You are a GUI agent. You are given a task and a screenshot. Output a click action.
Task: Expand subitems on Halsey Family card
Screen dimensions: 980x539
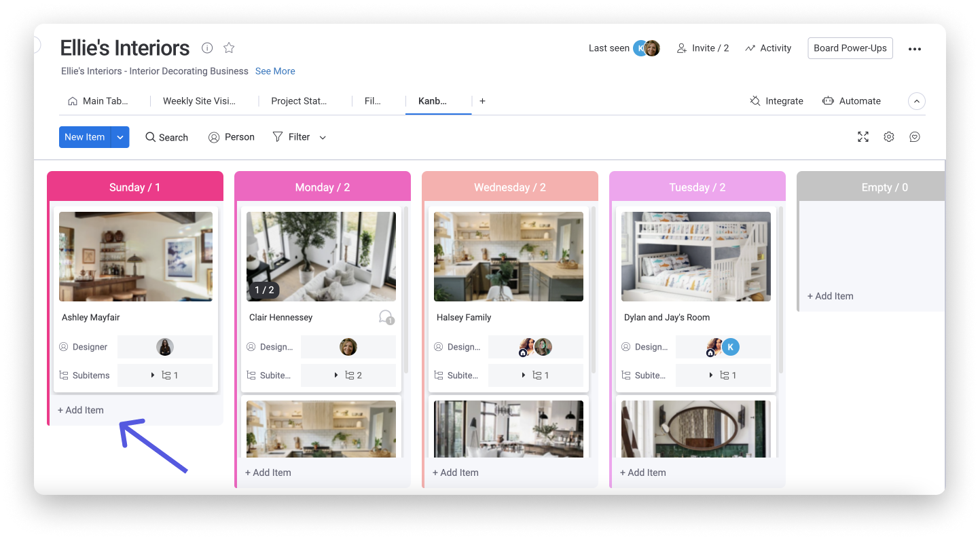point(536,375)
